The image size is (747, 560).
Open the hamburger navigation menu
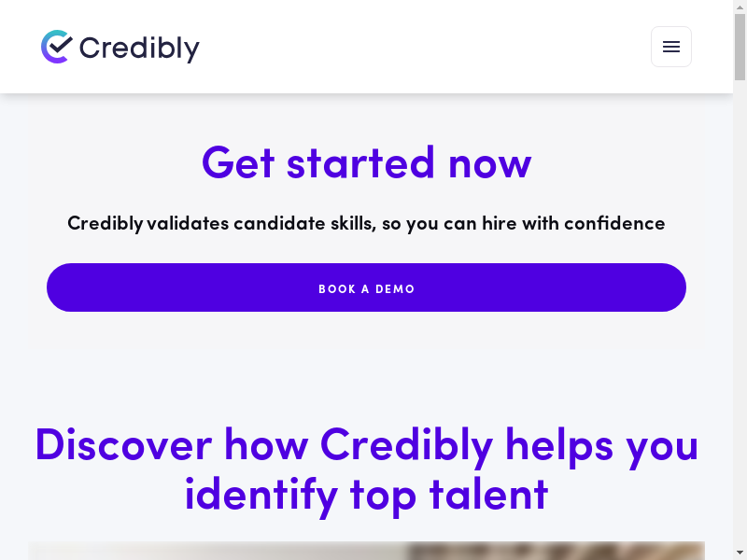click(x=670, y=47)
